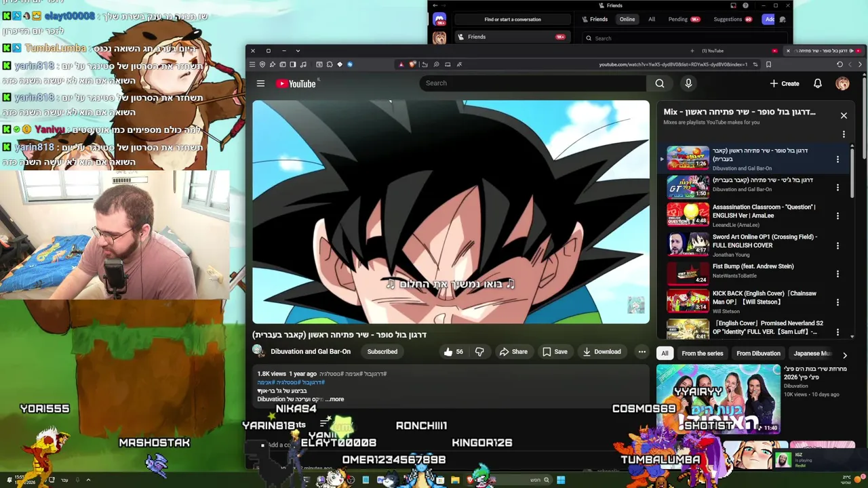This screenshot has height=488, width=868.
Task: Click the music note toolbar icon
Action: point(303,64)
